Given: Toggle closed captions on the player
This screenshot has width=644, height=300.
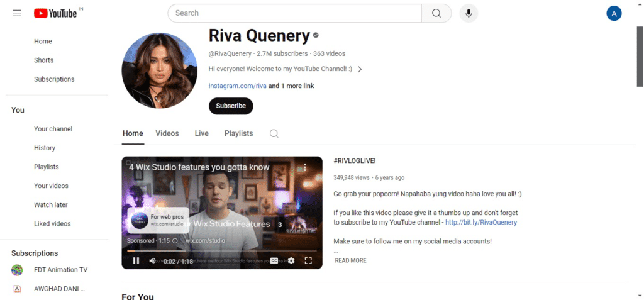Looking at the screenshot, I should click(x=274, y=260).
